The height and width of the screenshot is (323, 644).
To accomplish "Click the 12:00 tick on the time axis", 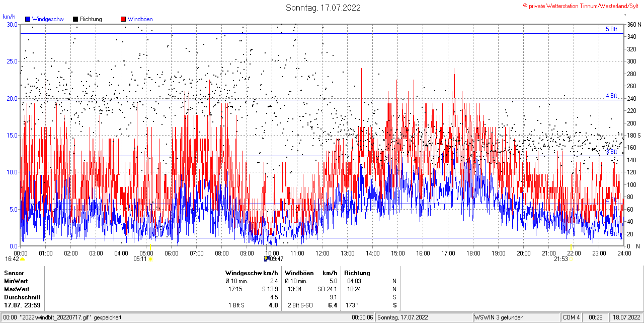I will tap(323, 253).
